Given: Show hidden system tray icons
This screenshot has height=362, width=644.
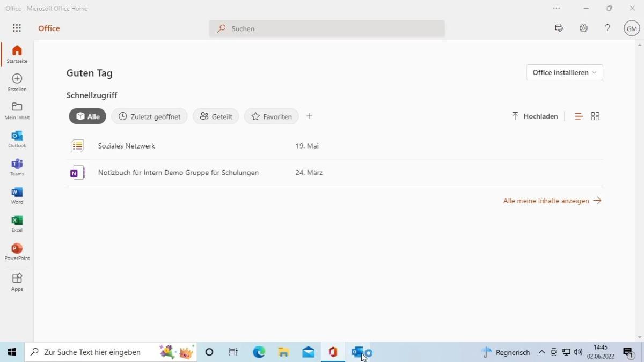Looking at the screenshot, I should click(x=541, y=352).
